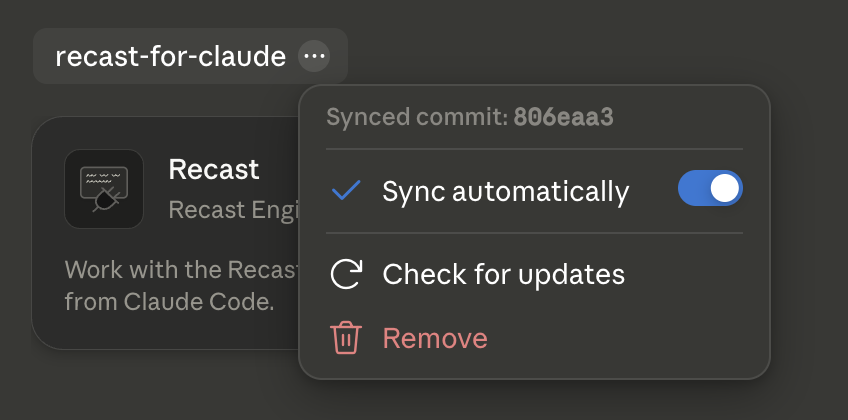Open the three-dot menu beside recast-for-claude
The width and height of the screenshot is (848, 420).
pyautogui.click(x=314, y=56)
